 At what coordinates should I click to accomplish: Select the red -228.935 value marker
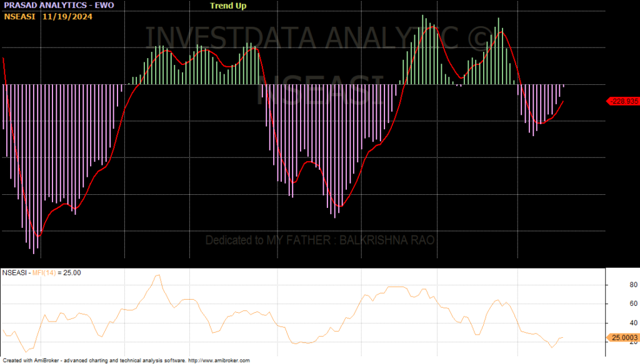click(x=623, y=101)
